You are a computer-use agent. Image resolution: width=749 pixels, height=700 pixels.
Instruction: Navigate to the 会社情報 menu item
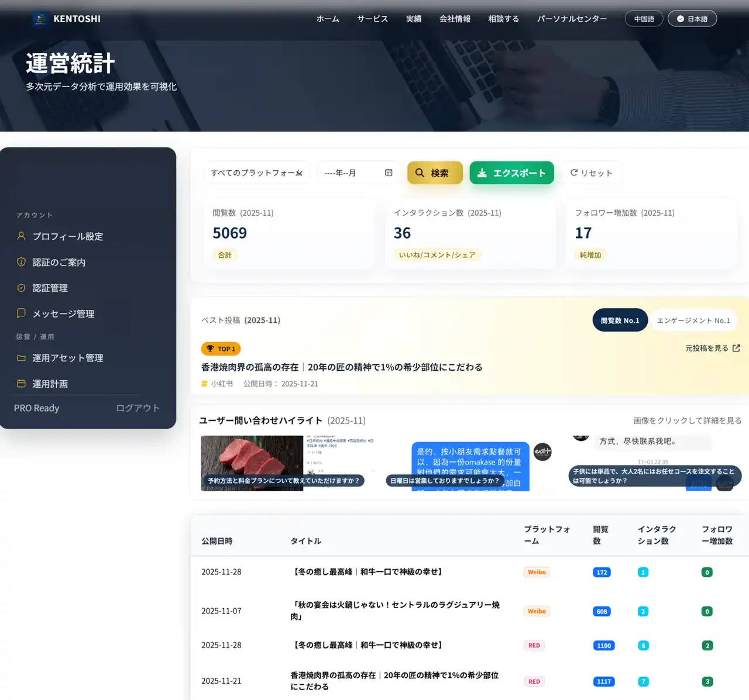[456, 19]
